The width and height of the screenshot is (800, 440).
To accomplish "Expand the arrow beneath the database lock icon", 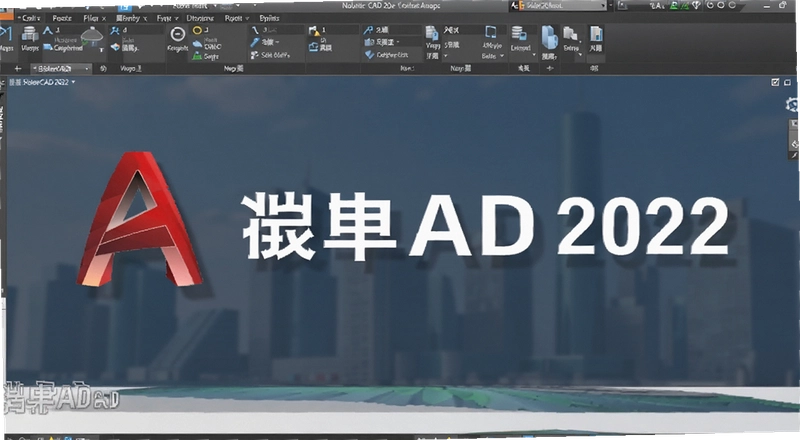I will [534, 55].
